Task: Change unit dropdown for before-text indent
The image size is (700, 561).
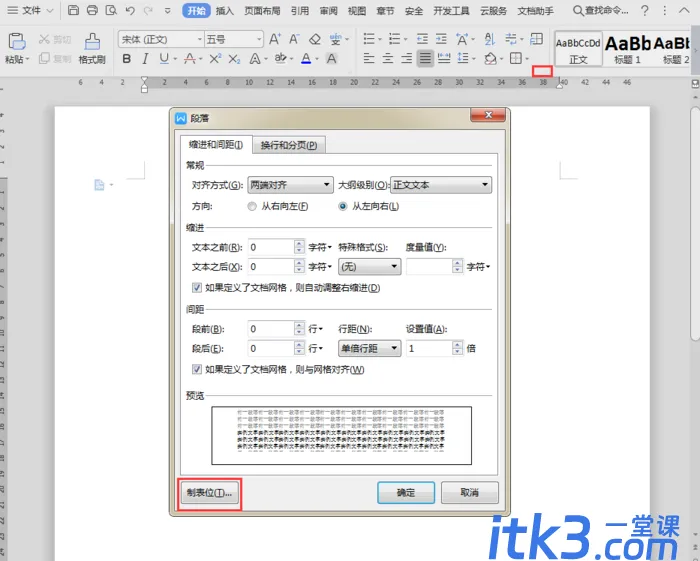Action: [x=320, y=247]
